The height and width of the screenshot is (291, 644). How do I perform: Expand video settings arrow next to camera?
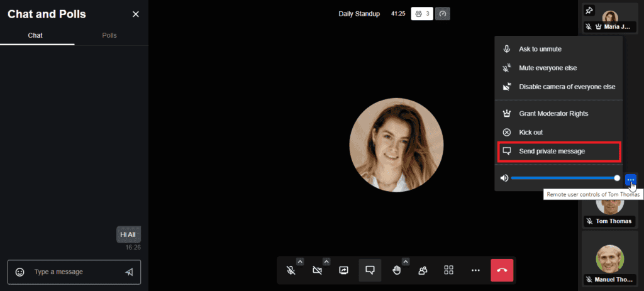pos(326,261)
